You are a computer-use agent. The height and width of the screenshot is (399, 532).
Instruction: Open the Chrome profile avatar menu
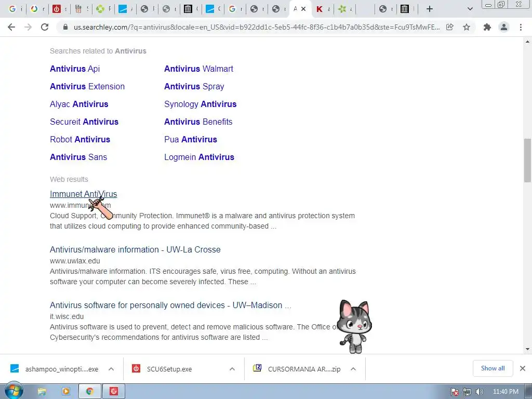[504, 27]
